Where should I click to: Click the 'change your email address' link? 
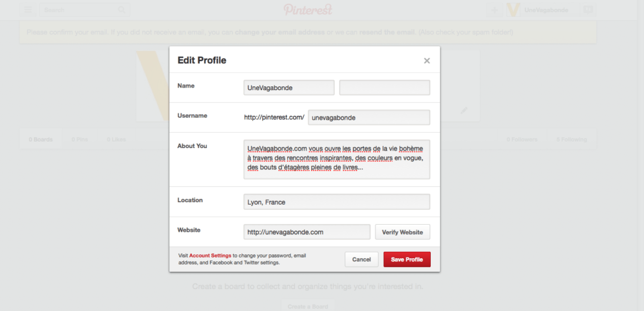[279, 32]
